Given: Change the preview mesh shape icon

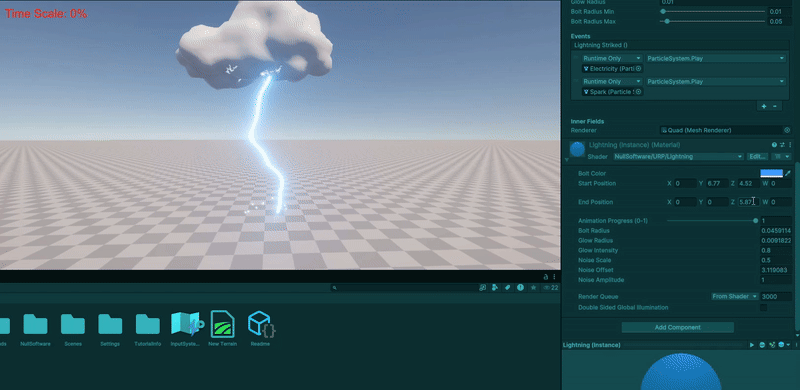Looking at the screenshot, I should coord(762,346).
